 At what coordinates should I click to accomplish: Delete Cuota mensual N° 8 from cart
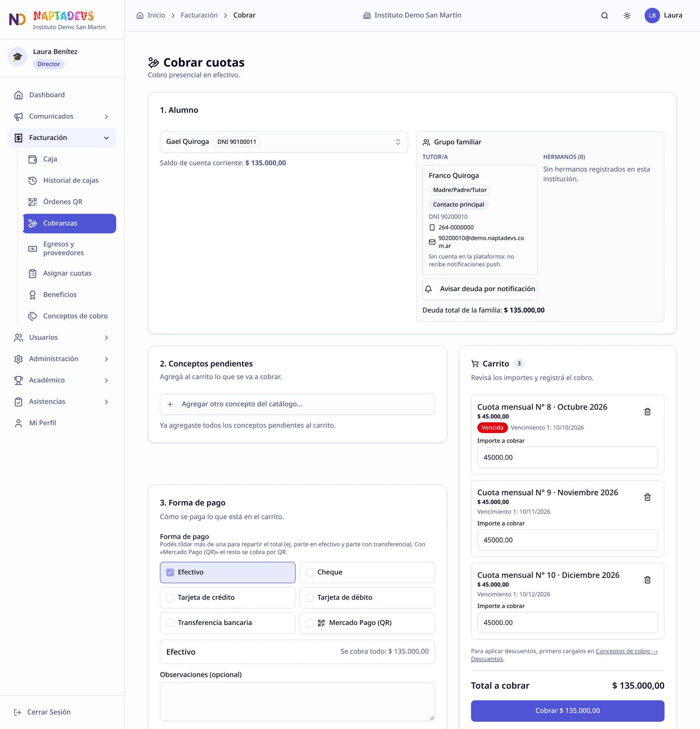click(x=647, y=412)
